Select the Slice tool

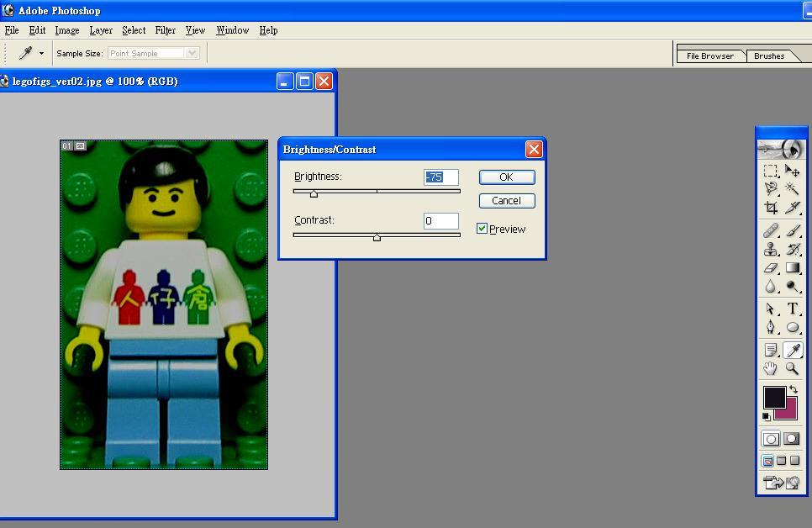click(x=792, y=208)
